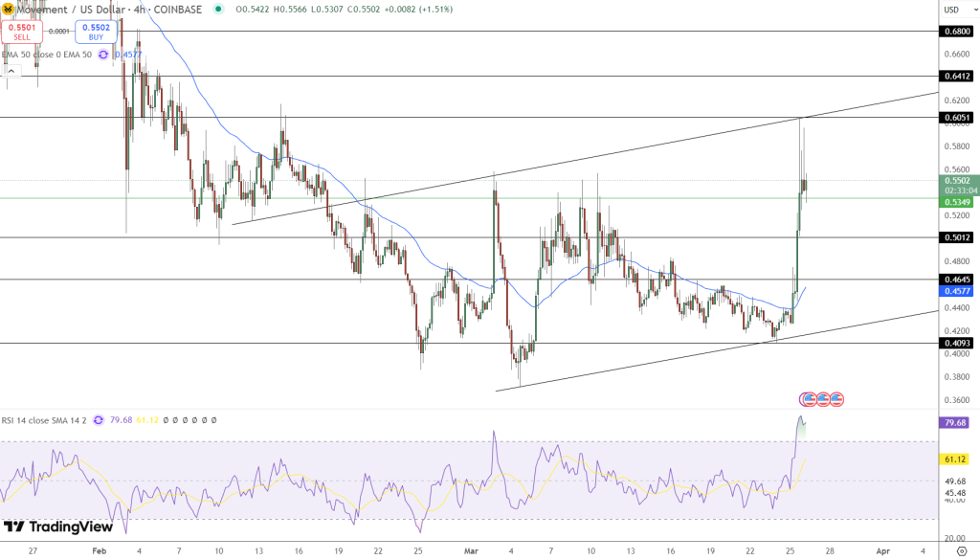980x560 pixels.
Task: Click the rightmost US flag event marker
Action: coord(837,399)
